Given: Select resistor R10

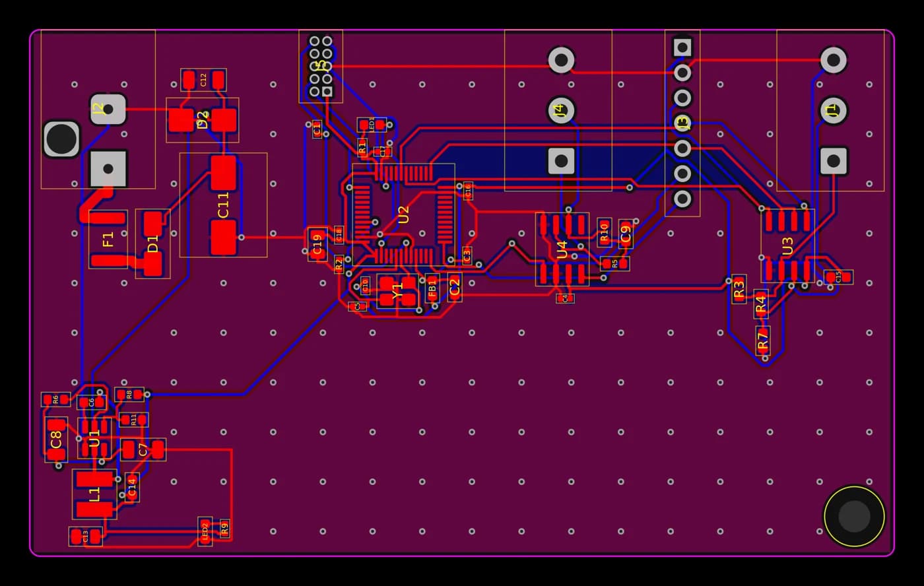Looking at the screenshot, I should coord(605,232).
